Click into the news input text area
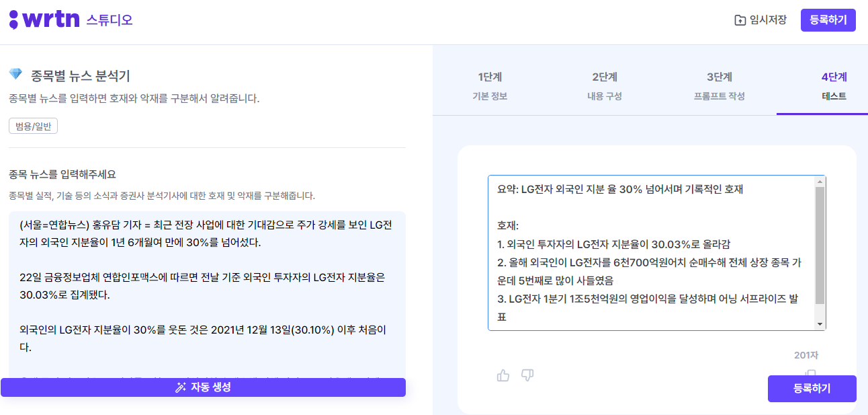Viewport: 868px width, 415px height. (207, 295)
